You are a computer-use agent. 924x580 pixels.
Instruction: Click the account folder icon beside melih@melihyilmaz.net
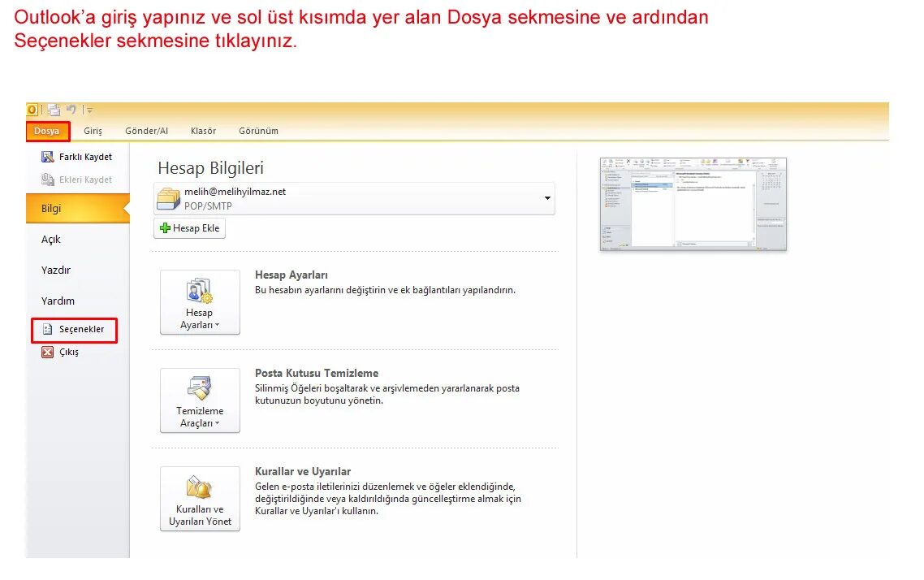tap(169, 199)
